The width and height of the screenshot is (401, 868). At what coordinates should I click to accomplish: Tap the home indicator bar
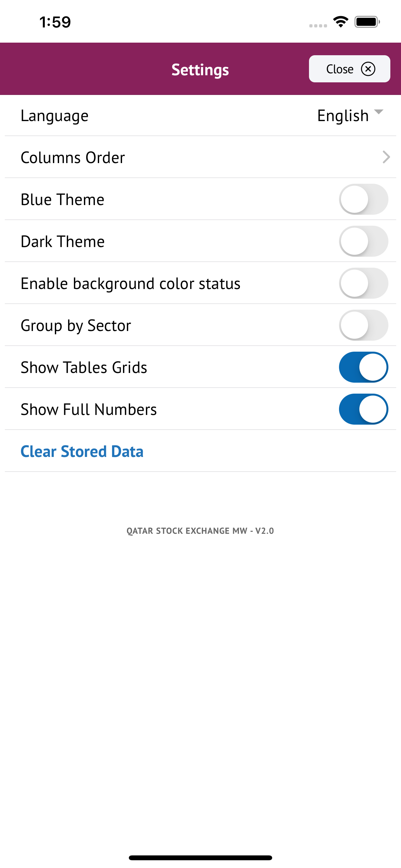pyautogui.click(x=200, y=858)
